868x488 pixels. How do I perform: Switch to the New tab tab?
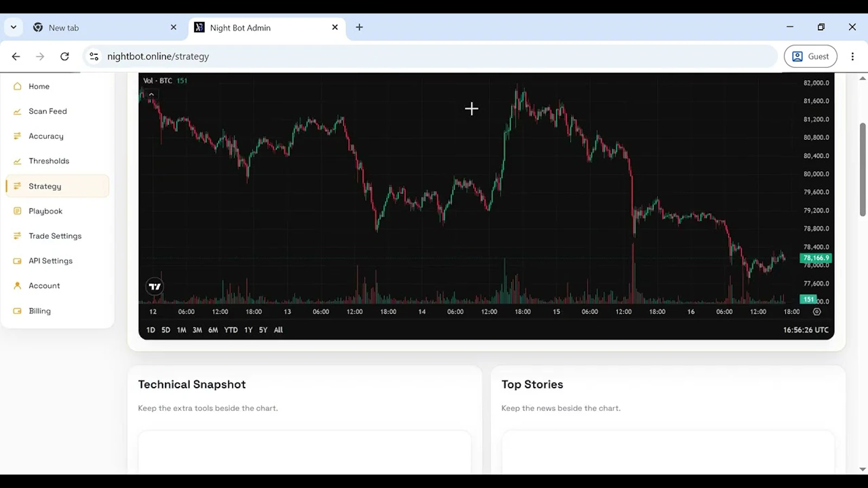pos(106,28)
